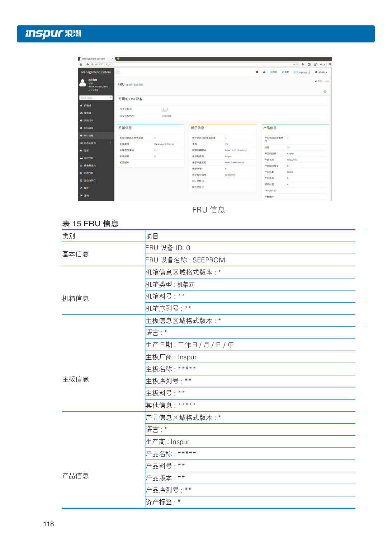Click the warning alerts triangle icon
392x551 pixels.
click(x=264, y=72)
